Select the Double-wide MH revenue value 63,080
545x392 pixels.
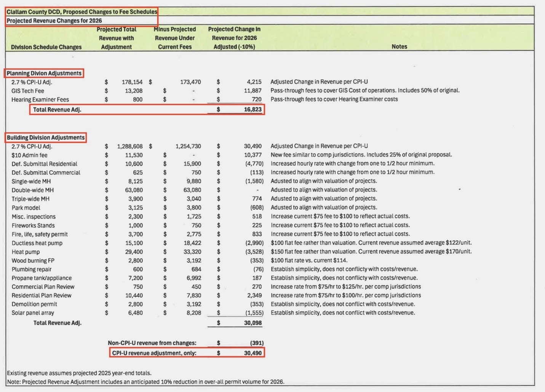133,190
